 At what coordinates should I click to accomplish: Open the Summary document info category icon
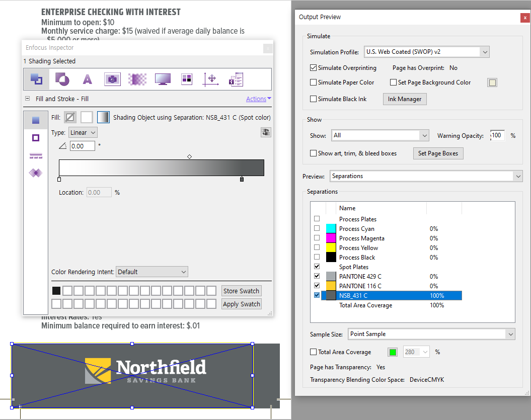236,79
